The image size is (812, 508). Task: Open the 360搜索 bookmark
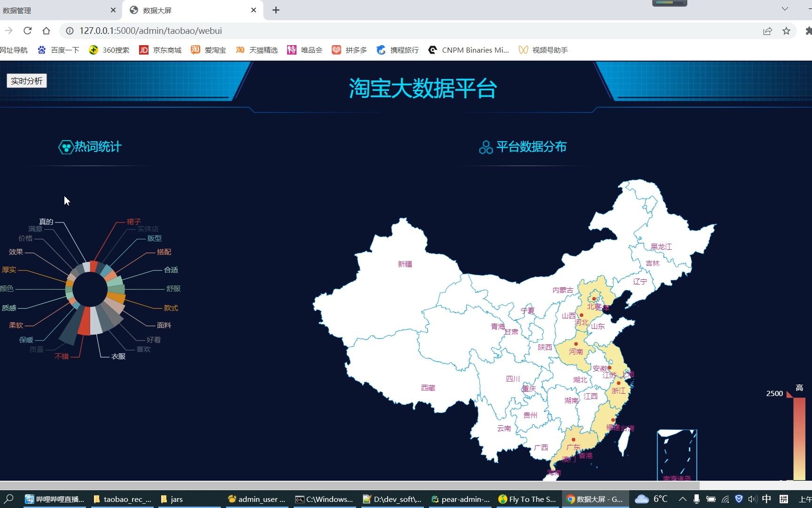click(109, 50)
